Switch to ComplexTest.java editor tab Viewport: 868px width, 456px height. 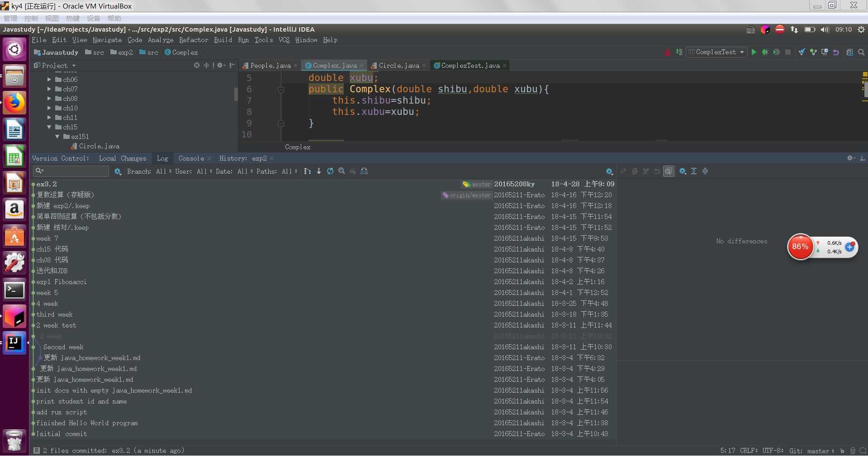[x=470, y=66]
